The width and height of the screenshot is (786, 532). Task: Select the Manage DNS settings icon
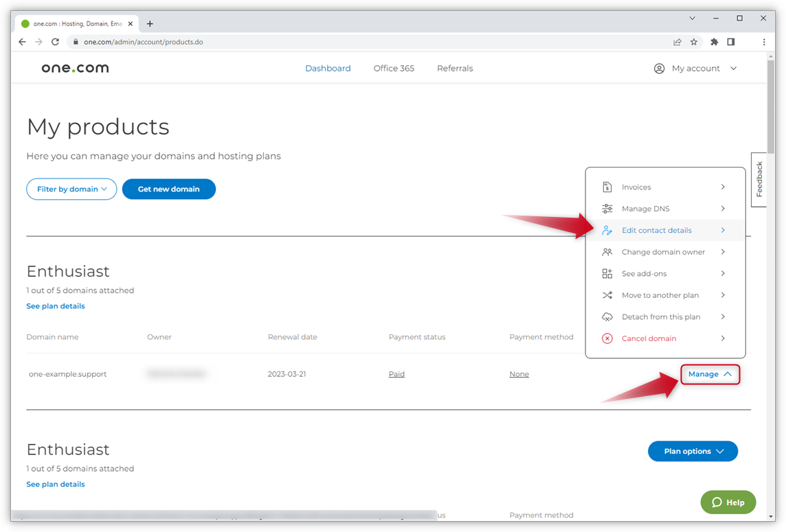click(x=607, y=208)
